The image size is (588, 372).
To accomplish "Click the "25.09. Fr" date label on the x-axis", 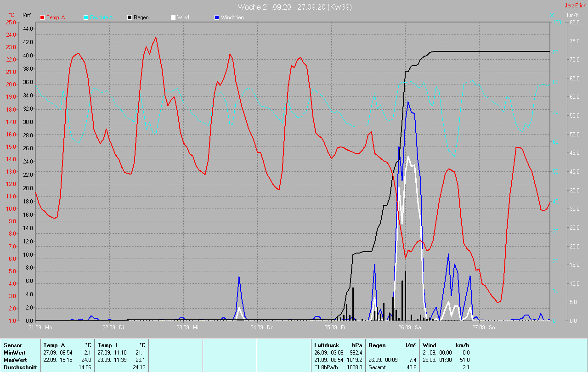I will (336, 327).
